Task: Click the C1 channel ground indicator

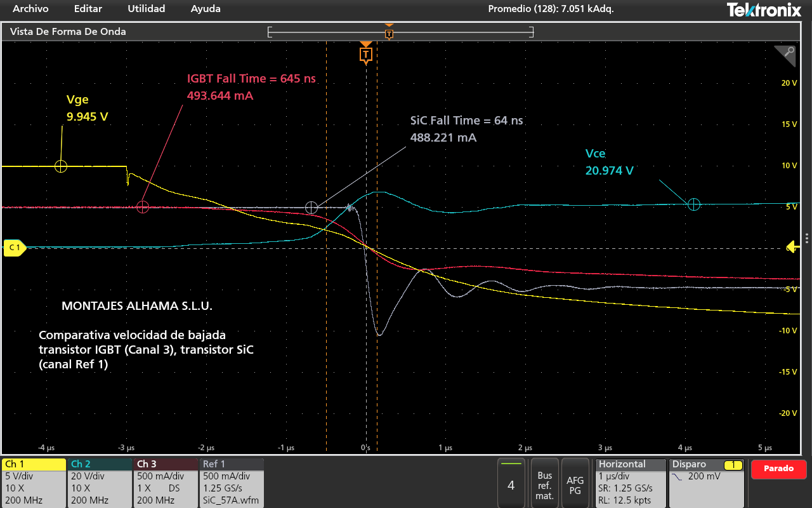Action: click(x=15, y=248)
